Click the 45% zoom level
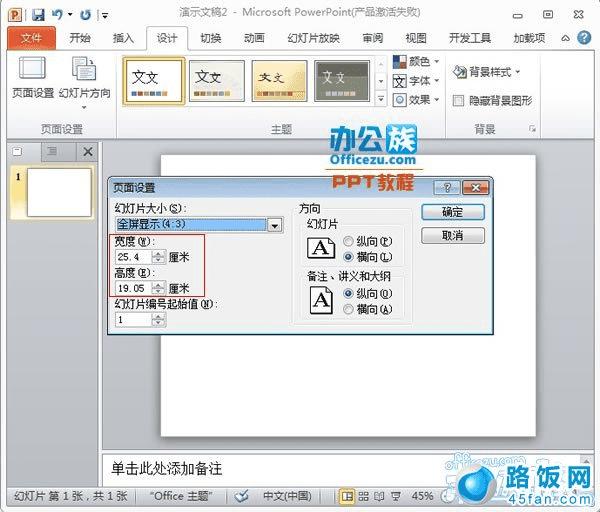The image size is (600, 512). click(x=422, y=496)
